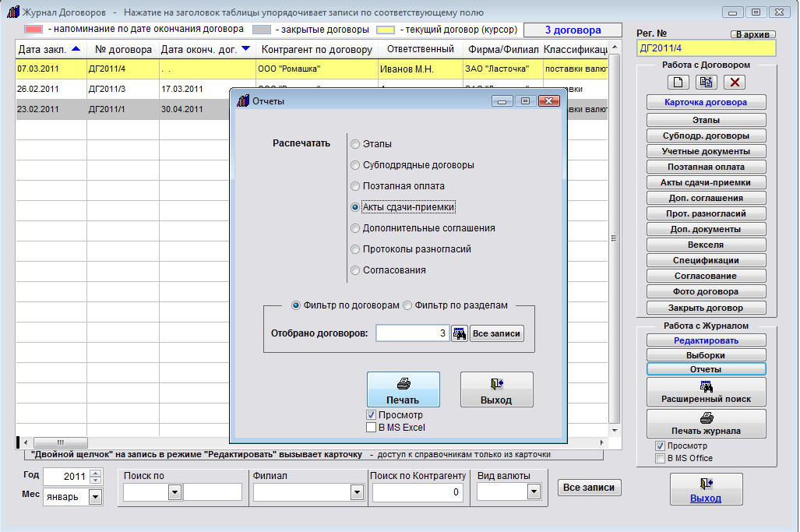The image size is (800, 532).
Task: Open Доп. документы
Action: [706, 230]
